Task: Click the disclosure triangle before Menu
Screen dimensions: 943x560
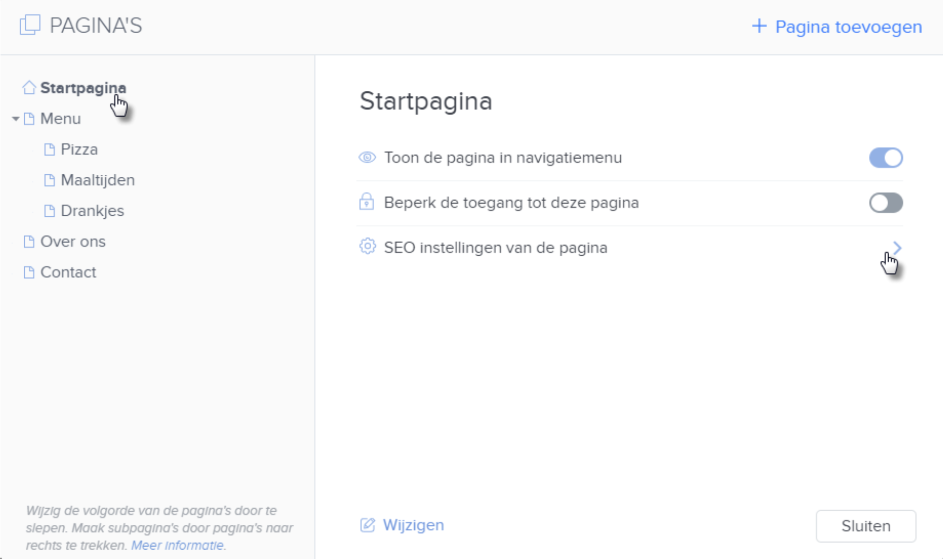Action: [15, 119]
